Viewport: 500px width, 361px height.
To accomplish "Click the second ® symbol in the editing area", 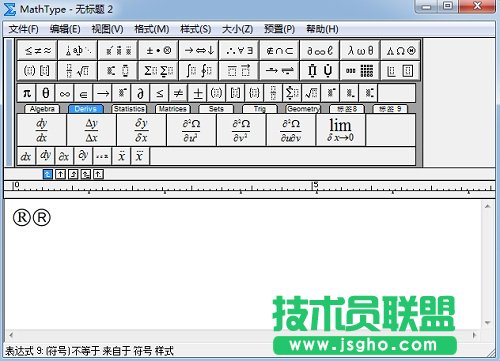I will pos(42,217).
